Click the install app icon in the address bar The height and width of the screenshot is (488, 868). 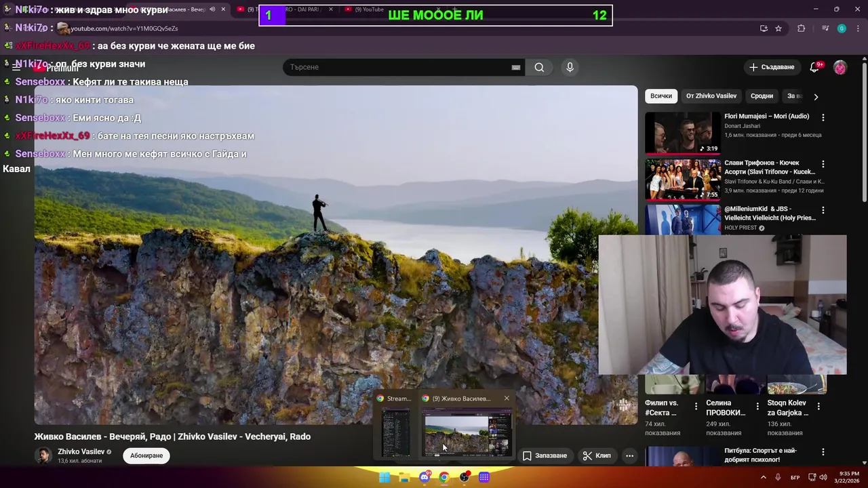764,28
